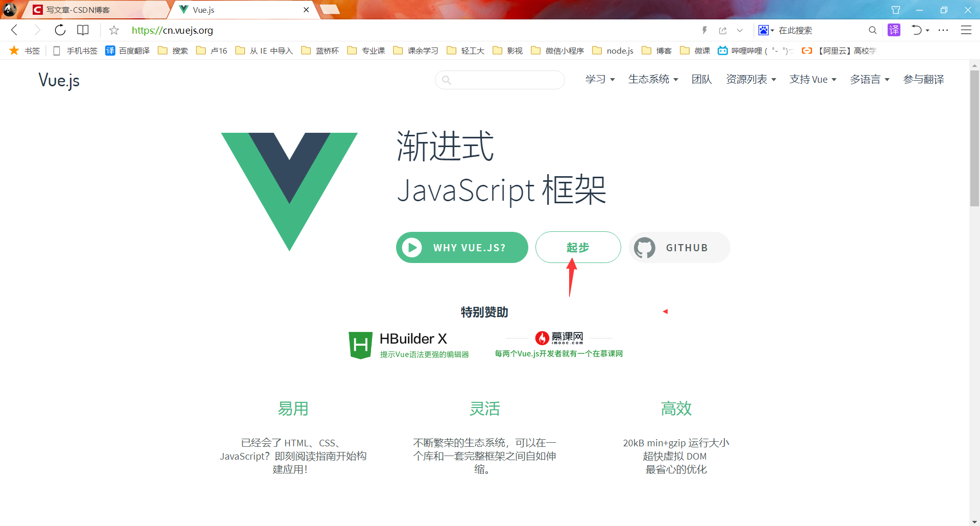
Task: Open the 百度翻译 bookmark
Action: (x=128, y=51)
